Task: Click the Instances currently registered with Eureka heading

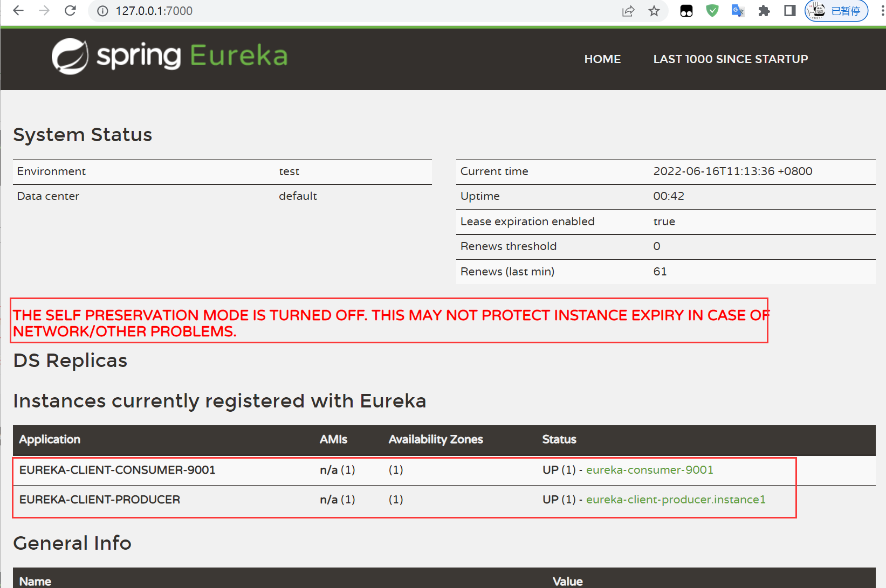Action: coord(219,401)
